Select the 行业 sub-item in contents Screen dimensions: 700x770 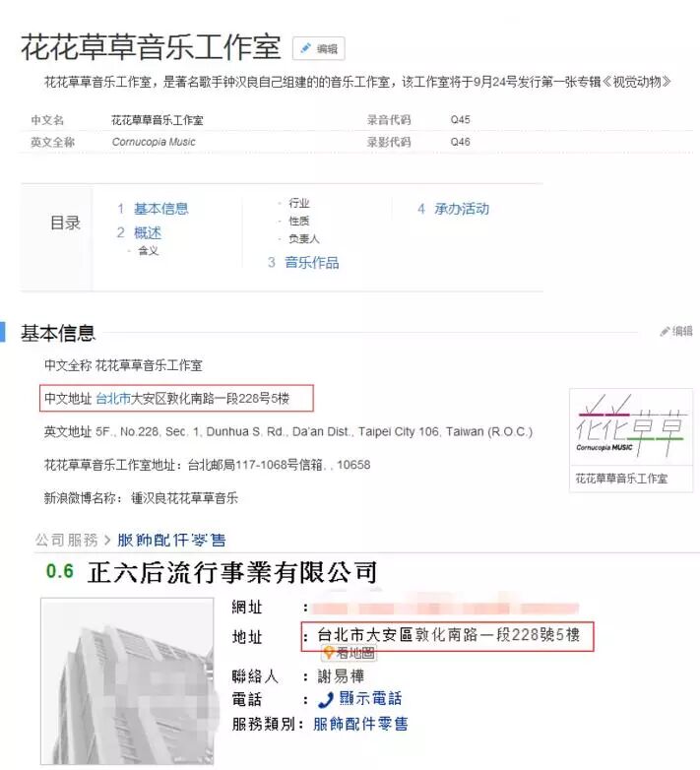point(299,203)
